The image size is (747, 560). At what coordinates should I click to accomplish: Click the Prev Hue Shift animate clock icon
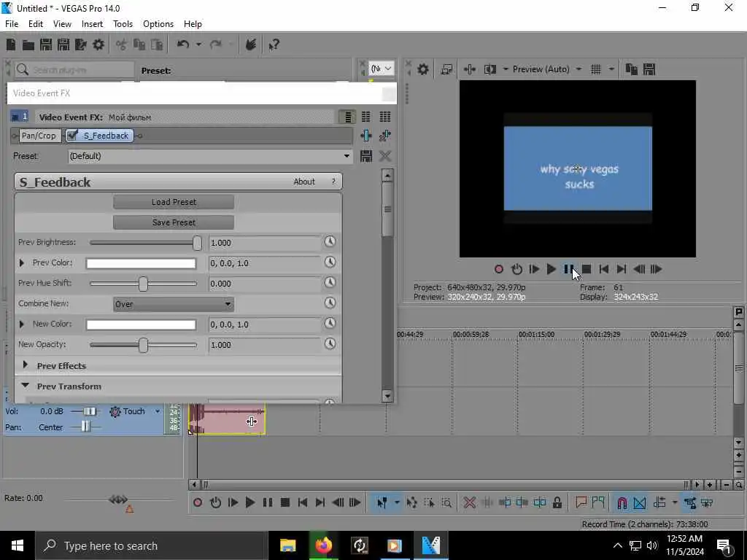click(330, 283)
